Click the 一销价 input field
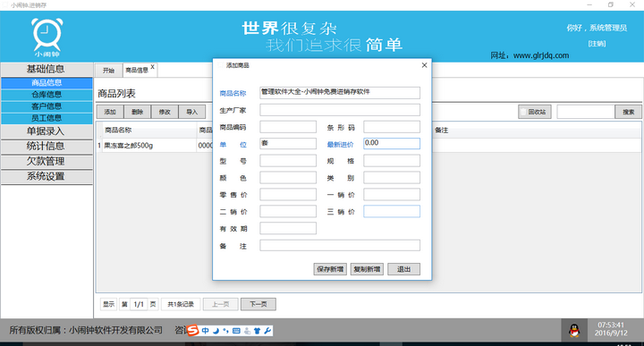Image resolution: width=644 pixels, height=346 pixels. (x=392, y=195)
